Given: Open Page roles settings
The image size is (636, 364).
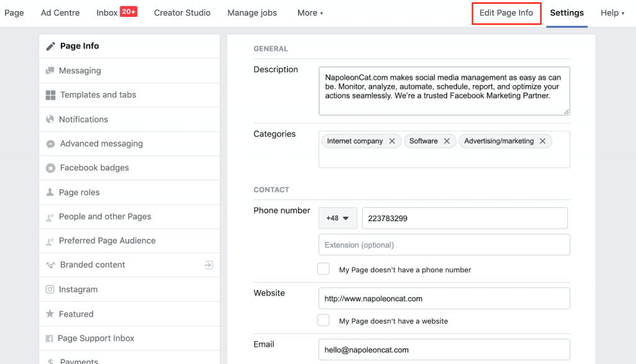Looking at the screenshot, I should (x=129, y=193).
